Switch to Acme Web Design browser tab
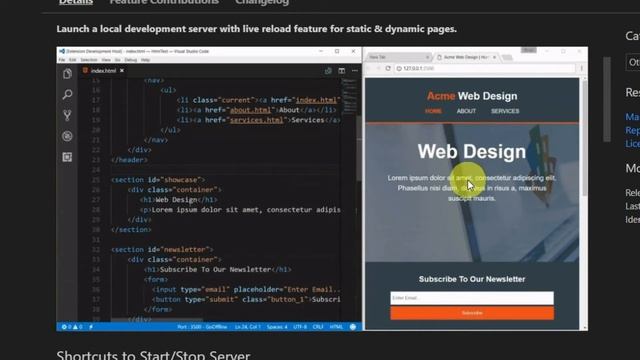 pyautogui.click(x=466, y=57)
